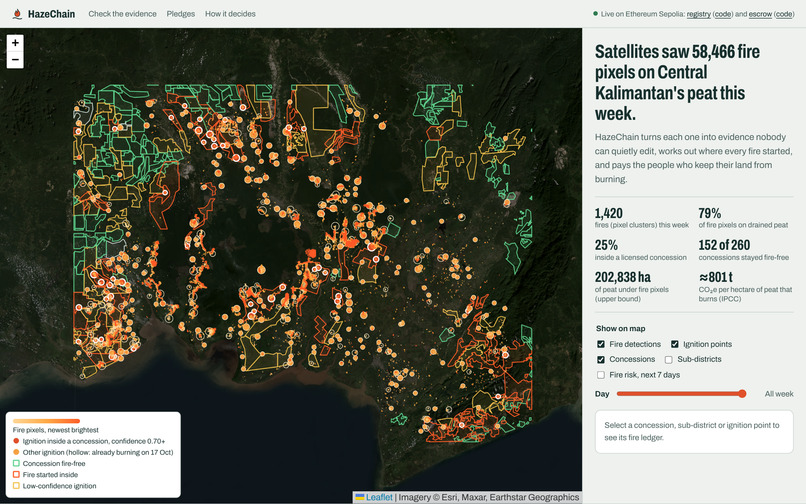Click the '202,838 ha' peat statistic

622,278
